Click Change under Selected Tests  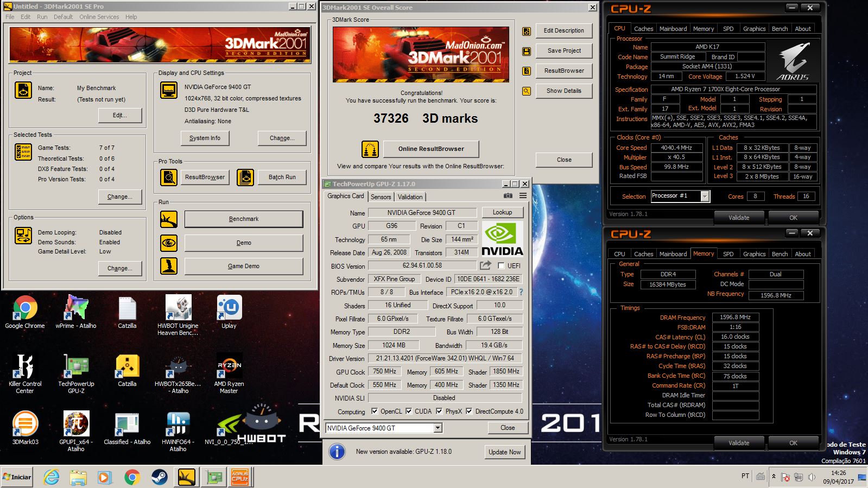[120, 197]
